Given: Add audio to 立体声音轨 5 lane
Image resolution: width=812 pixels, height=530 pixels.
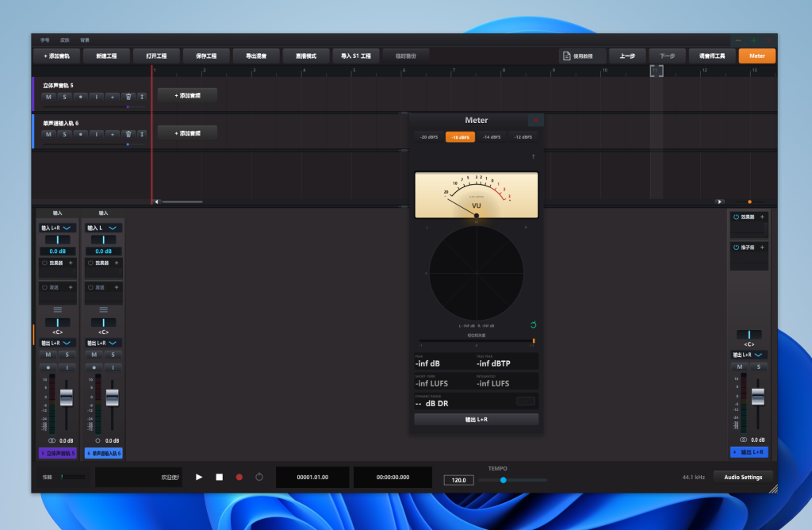Looking at the screenshot, I should click(x=187, y=96).
